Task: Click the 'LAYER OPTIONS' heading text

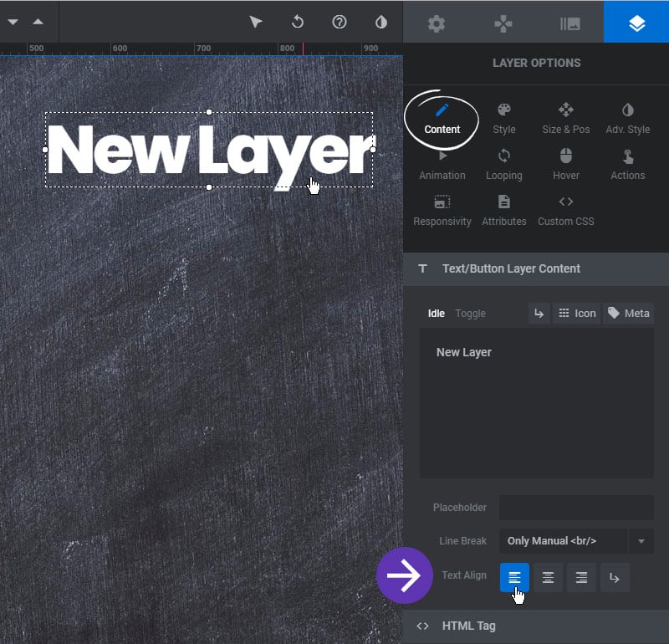Action: pyautogui.click(x=536, y=64)
